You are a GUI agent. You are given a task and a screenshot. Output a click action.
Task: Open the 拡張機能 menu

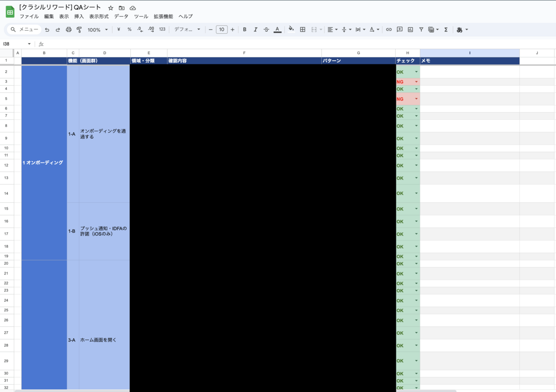tap(163, 16)
